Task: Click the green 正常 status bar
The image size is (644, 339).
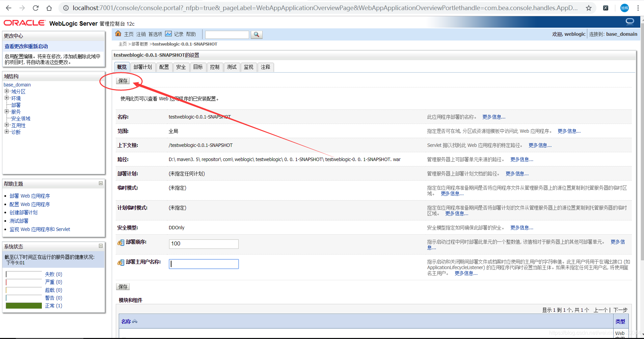Action: [24, 306]
